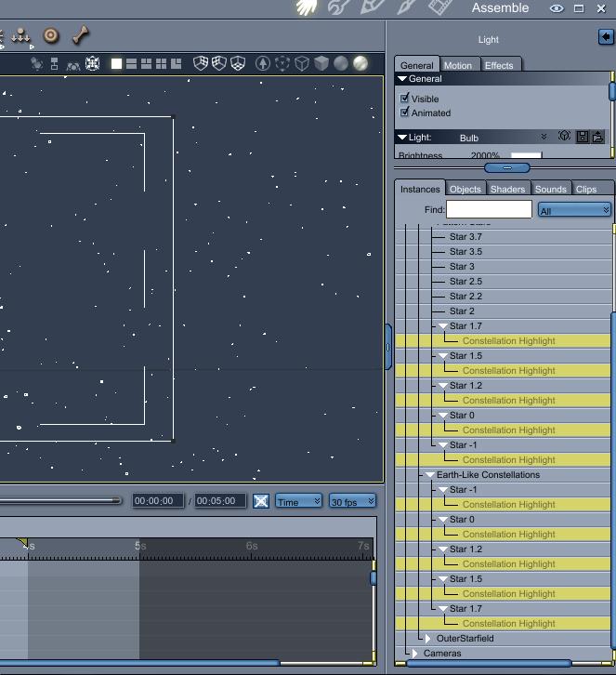Image resolution: width=616 pixels, height=675 pixels.
Task: Switch to the Motion tab
Action: point(458,65)
